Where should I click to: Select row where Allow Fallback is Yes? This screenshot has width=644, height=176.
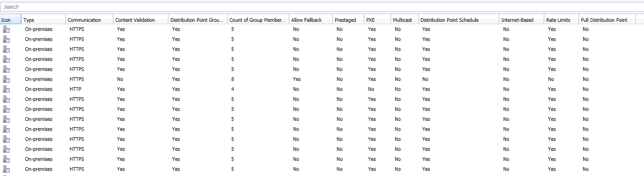pos(322,79)
